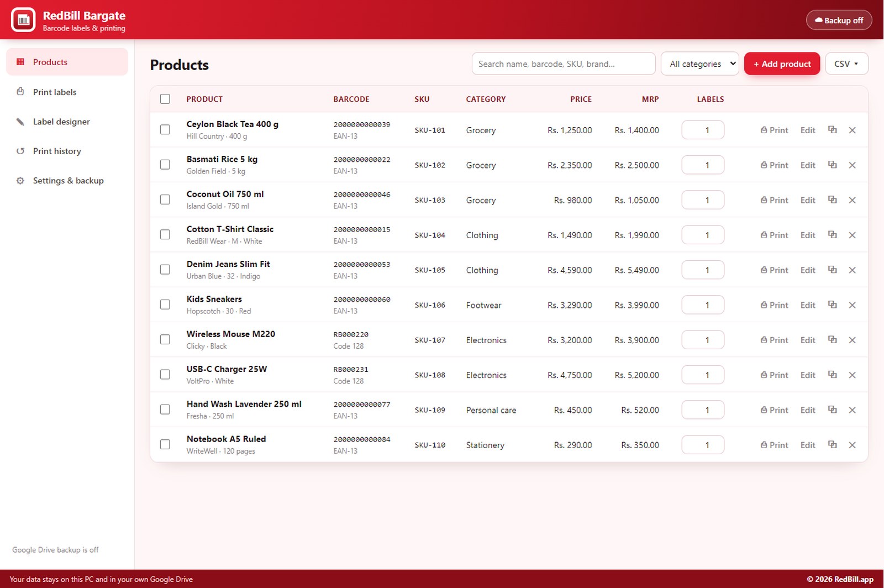
Task: Click the PRODUCT column header
Action: click(204, 99)
